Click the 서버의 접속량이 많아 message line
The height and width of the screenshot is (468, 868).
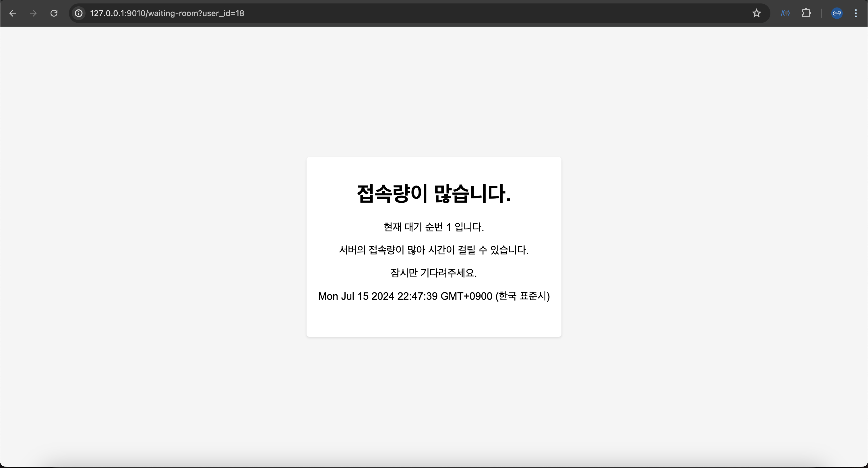point(434,250)
